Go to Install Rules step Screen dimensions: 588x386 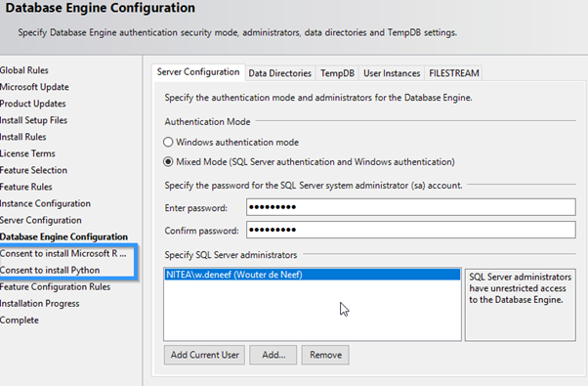pos(23,137)
